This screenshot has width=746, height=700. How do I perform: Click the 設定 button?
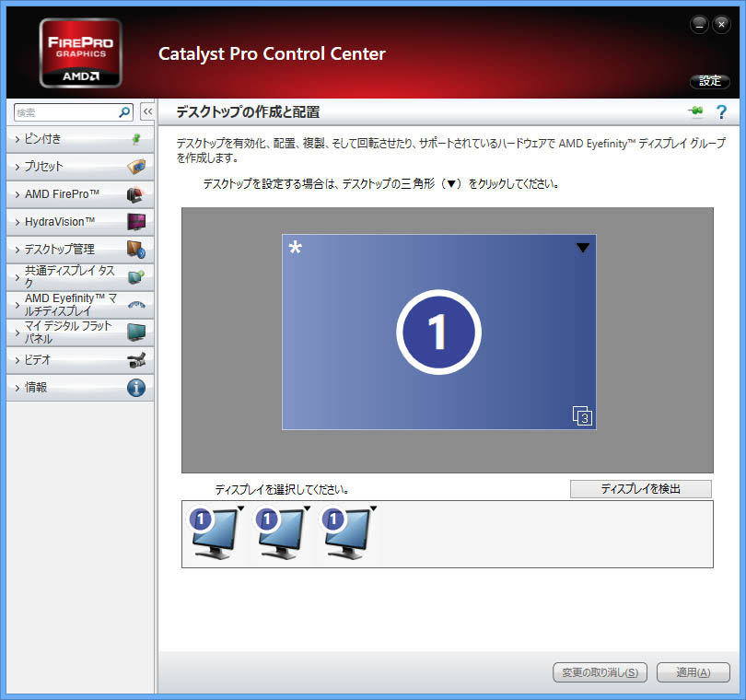tap(710, 81)
